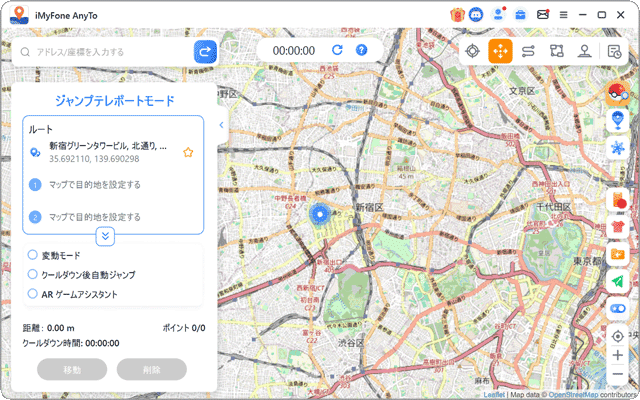Screen dimensions: 640x400
Task: Select the joystick mode icon
Action: pos(584,51)
